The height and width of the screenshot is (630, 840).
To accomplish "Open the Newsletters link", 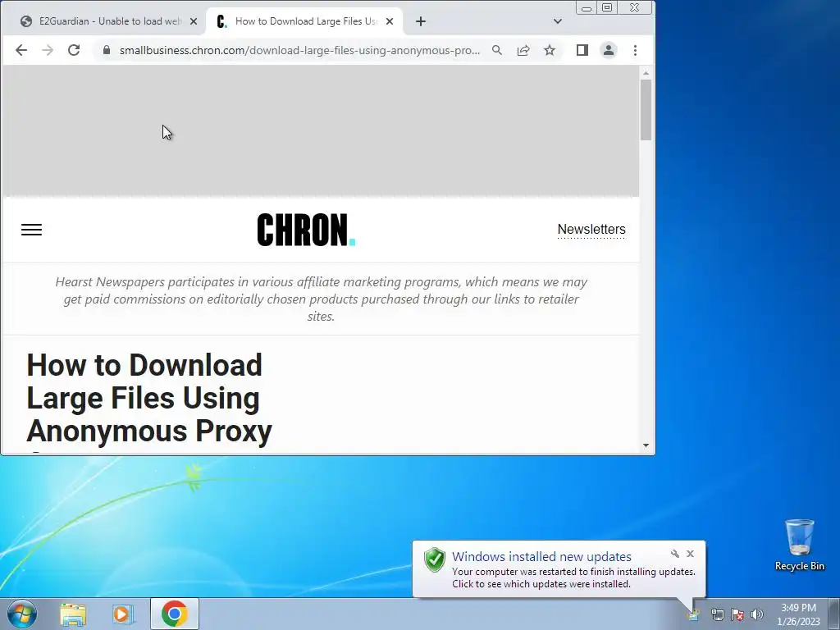I will (591, 230).
